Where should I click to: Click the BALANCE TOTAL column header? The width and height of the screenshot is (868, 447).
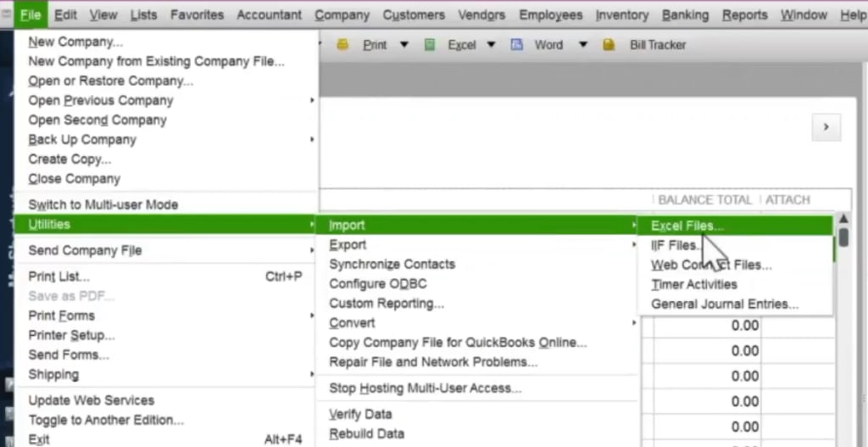[x=704, y=200]
